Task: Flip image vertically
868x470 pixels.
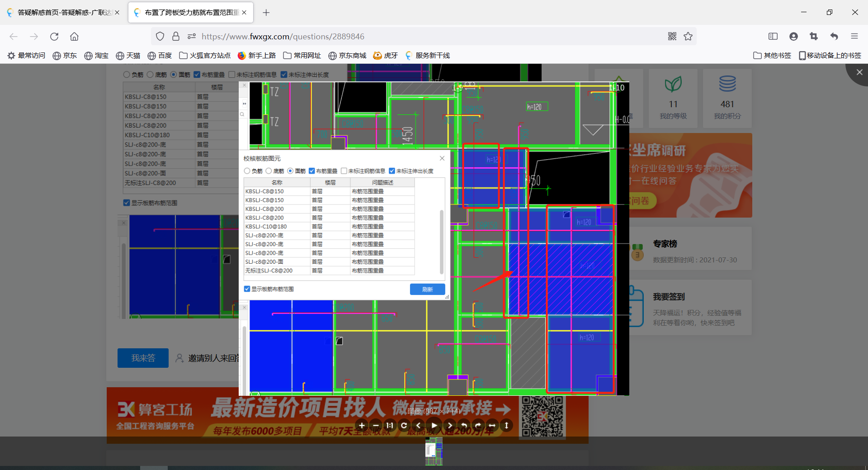Action: (x=506, y=425)
